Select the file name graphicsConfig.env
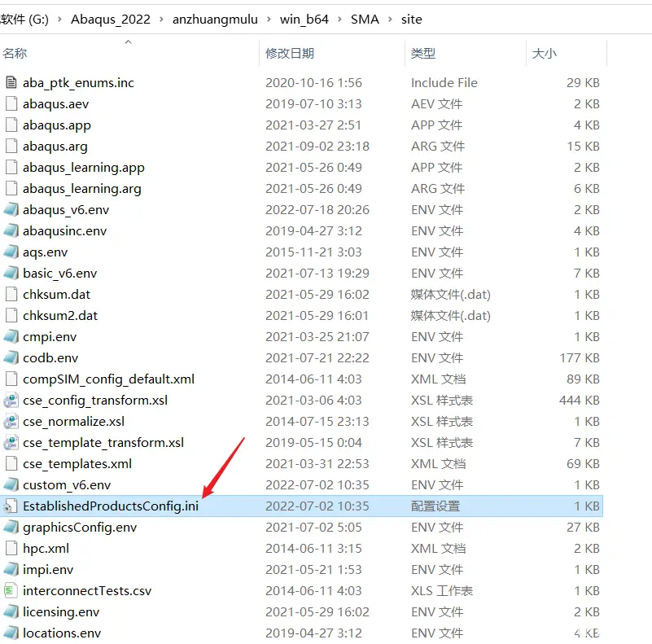This screenshot has height=644, width=652. [x=80, y=528]
